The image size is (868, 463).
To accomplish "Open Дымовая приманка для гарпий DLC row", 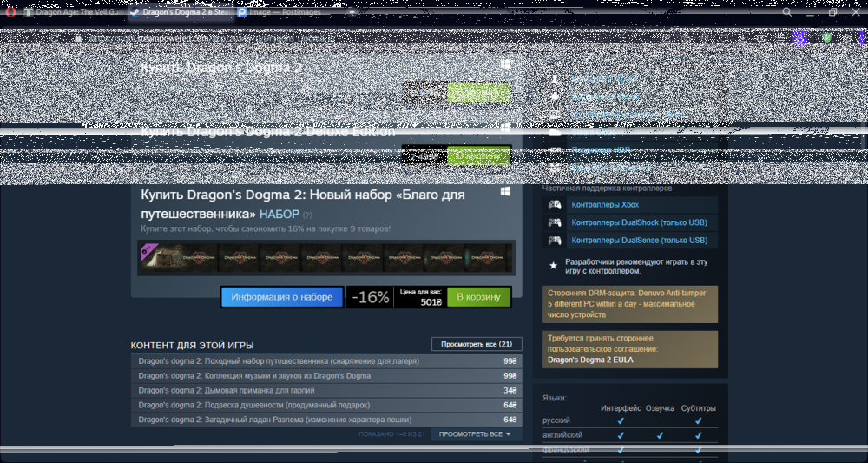I will point(326,390).
